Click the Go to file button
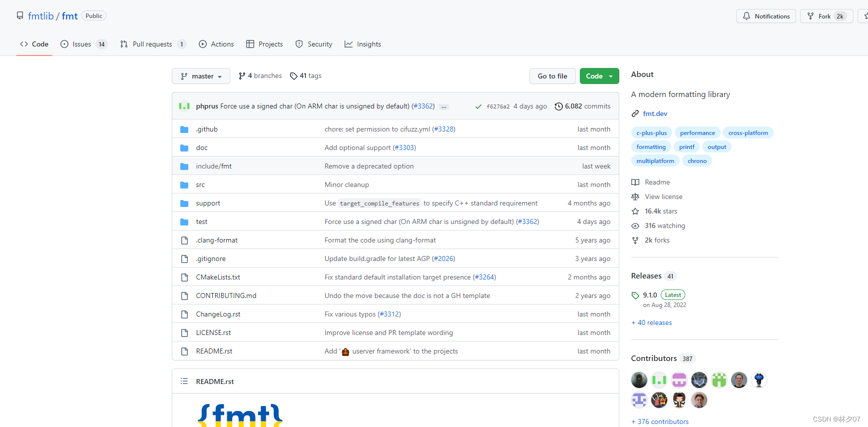 (x=552, y=76)
